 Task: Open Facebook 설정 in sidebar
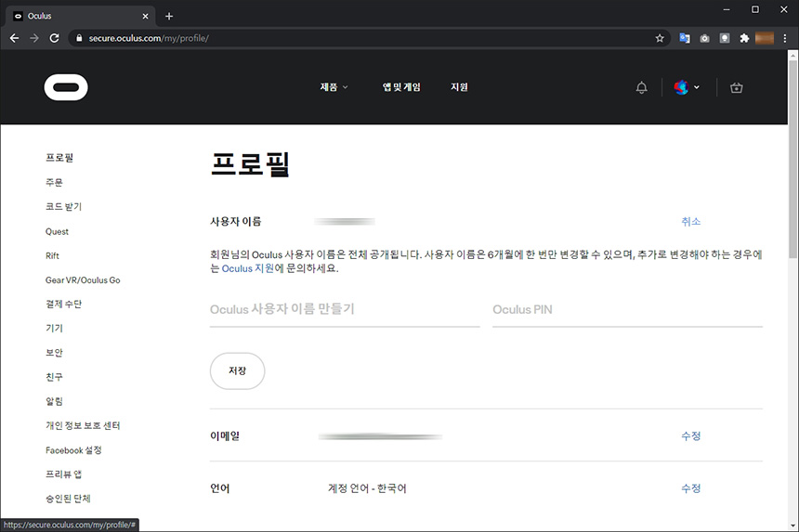[73, 450]
